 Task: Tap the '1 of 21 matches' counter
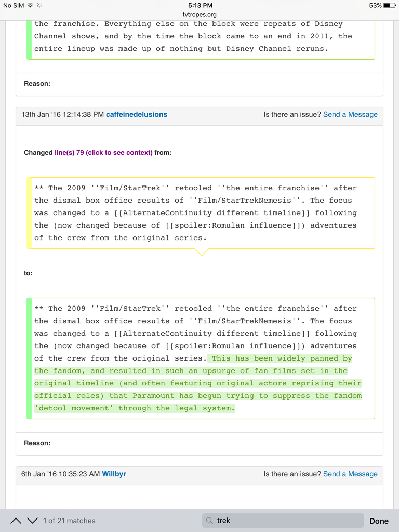tap(69, 521)
